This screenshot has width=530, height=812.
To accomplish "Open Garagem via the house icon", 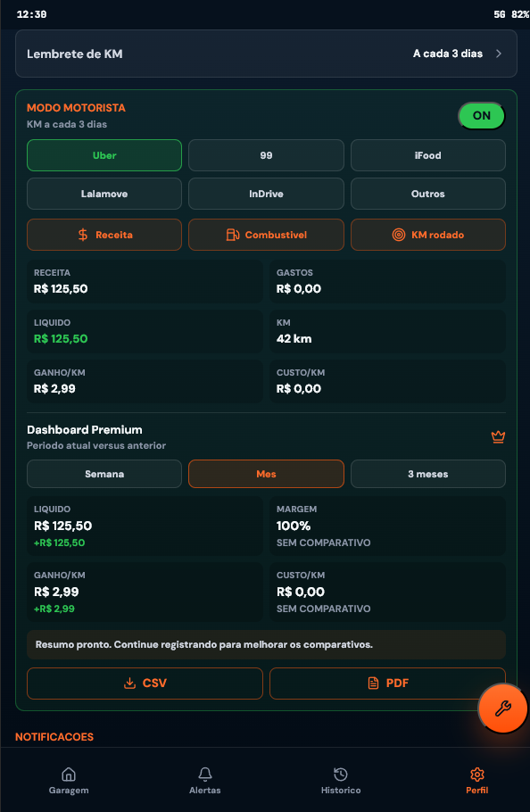I will coord(69,774).
